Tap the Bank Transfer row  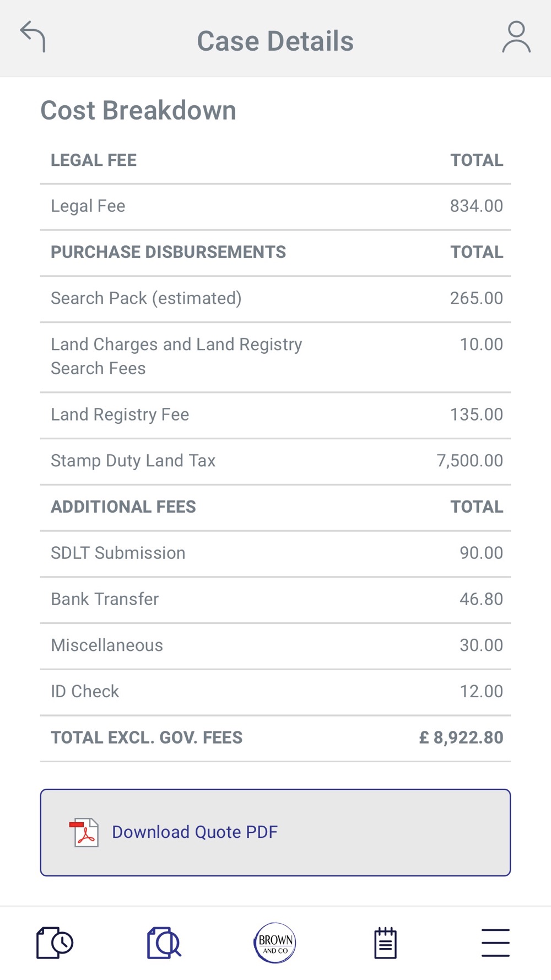tap(275, 600)
